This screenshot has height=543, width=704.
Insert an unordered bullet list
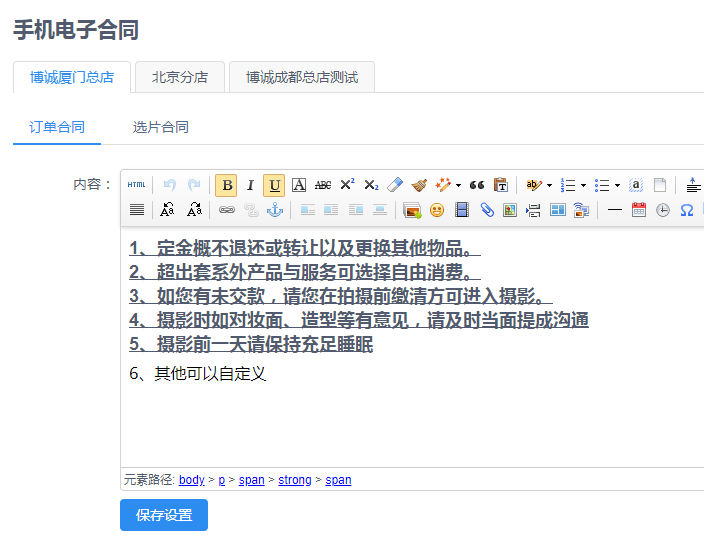pos(602,185)
